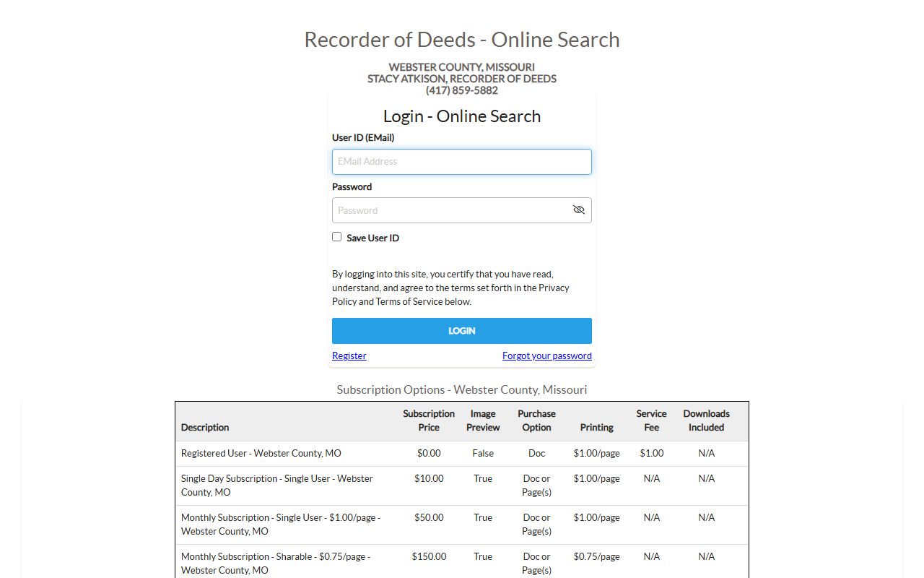Toggle password visibility eye icon
The width and height of the screenshot is (924, 578).
[x=578, y=210]
